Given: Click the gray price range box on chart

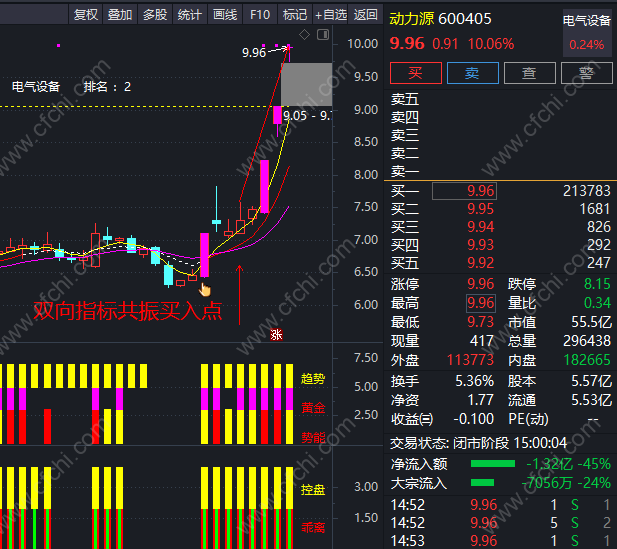Looking at the screenshot, I should [307, 84].
